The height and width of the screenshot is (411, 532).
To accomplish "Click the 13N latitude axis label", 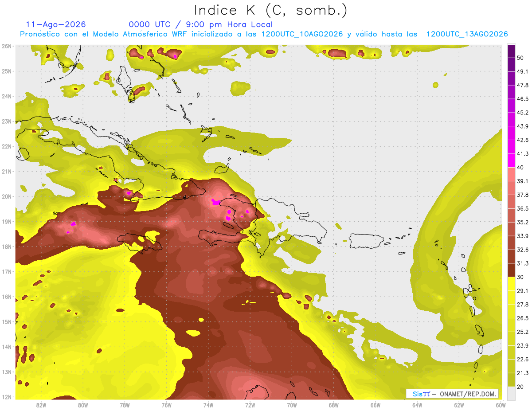I will coord(6,372).
